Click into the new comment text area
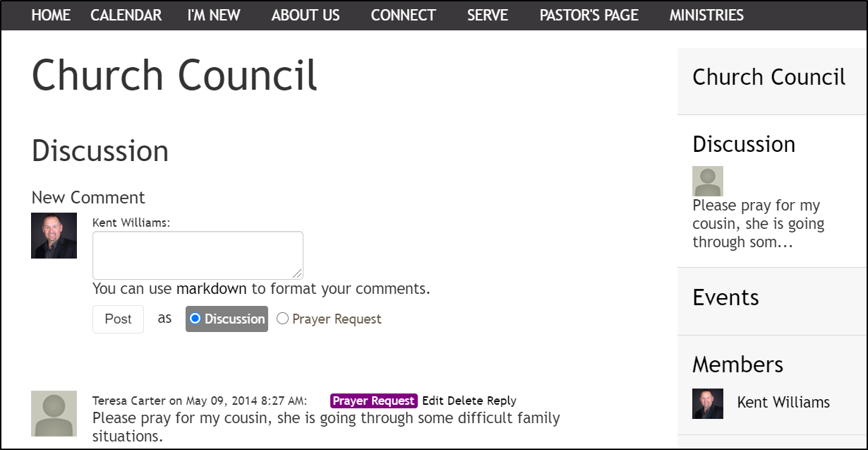868x450 pixels. 198,255
